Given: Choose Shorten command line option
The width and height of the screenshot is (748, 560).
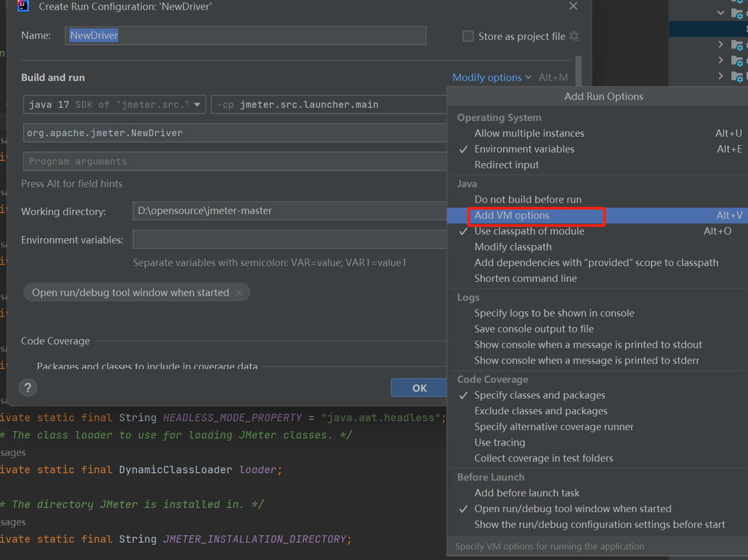Looking at the screenshot, I should pos(597,279).
